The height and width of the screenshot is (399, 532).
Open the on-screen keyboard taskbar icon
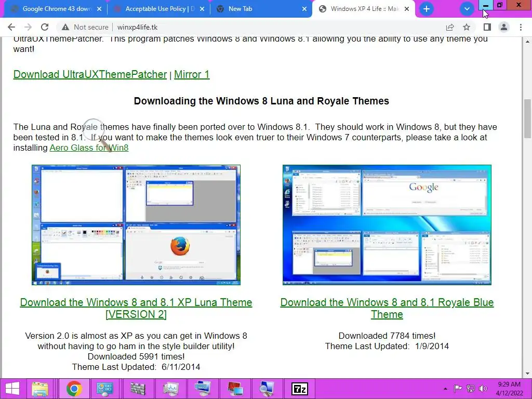(203, 389)
